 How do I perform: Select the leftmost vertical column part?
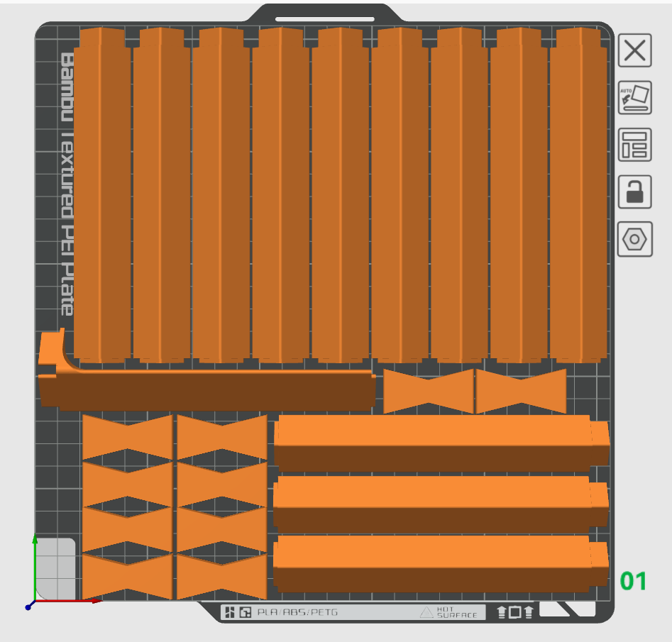(102, 195)
